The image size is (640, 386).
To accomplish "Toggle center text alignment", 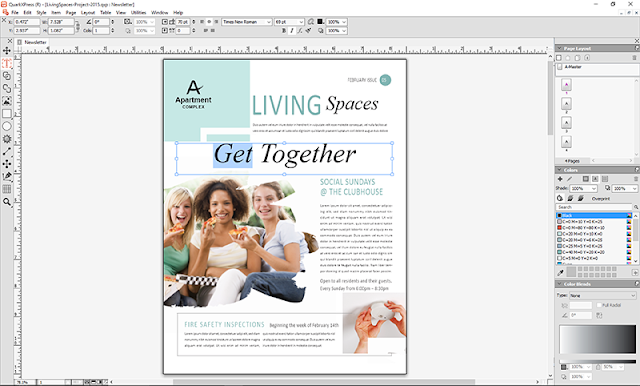I will pyautogui.click(x=209, y=22).
